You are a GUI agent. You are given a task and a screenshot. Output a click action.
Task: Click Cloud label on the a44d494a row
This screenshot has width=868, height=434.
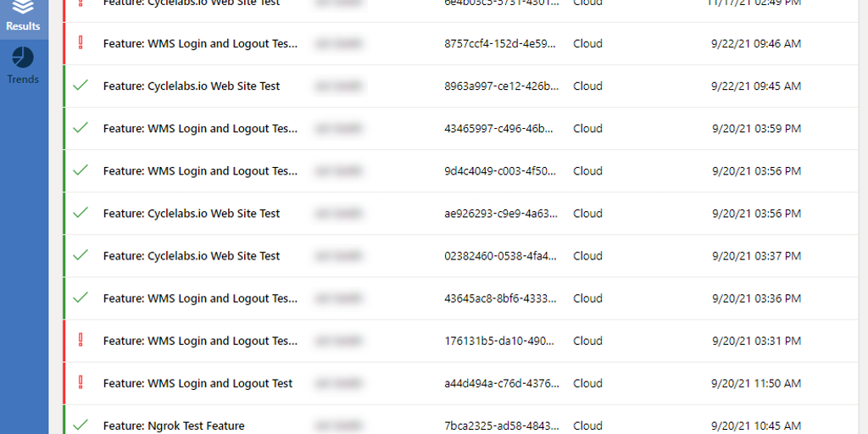[587, 383]
